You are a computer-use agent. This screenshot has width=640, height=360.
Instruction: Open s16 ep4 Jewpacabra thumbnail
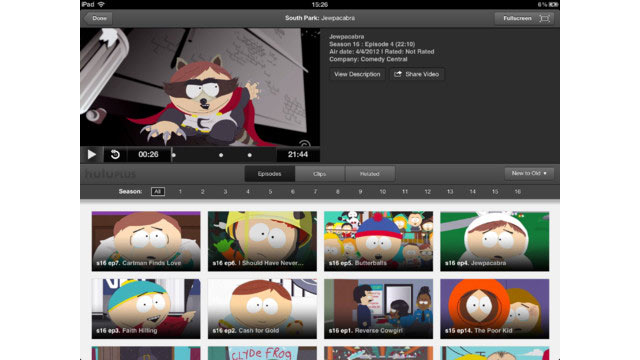click(x=495, y=241)
